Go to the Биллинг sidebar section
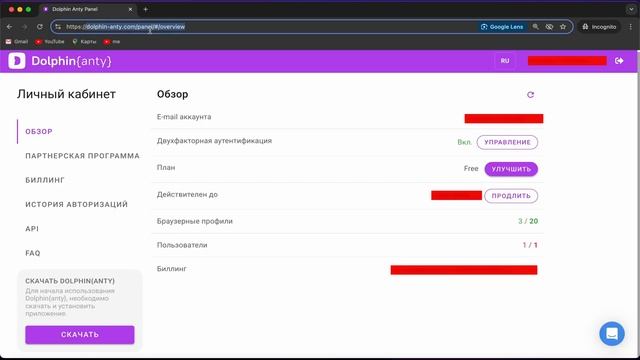 click(x=45, y=180)
